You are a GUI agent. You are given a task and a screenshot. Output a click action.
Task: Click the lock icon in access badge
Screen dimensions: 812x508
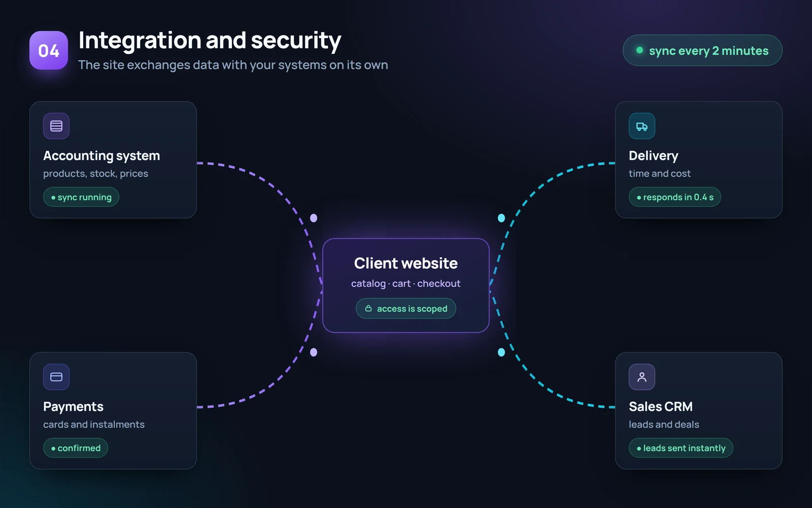[x=368, y=308]
